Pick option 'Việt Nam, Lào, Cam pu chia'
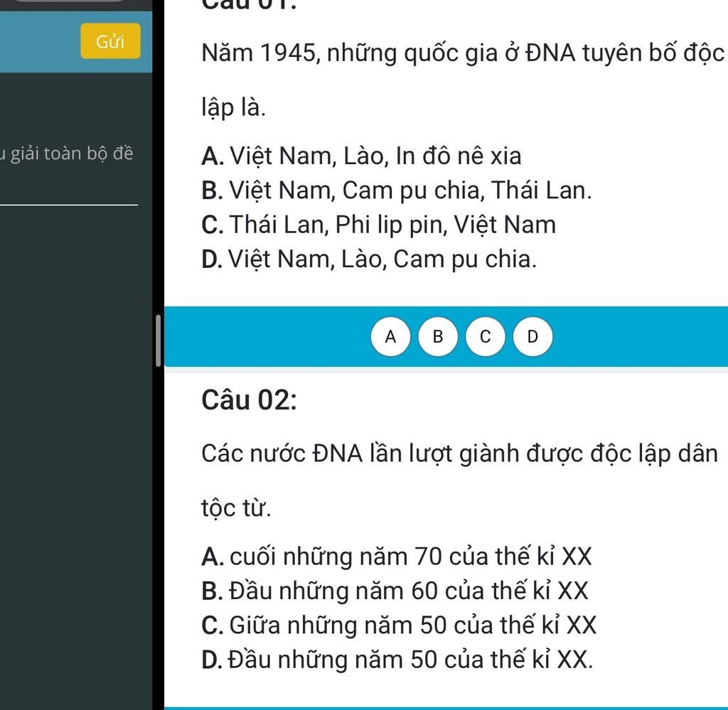The width and height of the screenshot is (728, 710). pyautogui.click(x=369, y=259)
